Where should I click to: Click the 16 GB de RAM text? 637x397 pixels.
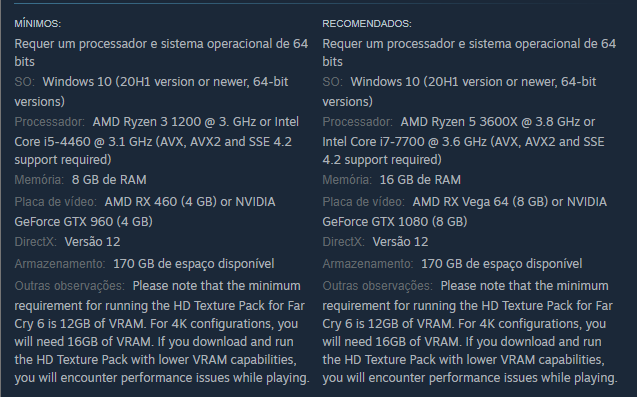420,180
